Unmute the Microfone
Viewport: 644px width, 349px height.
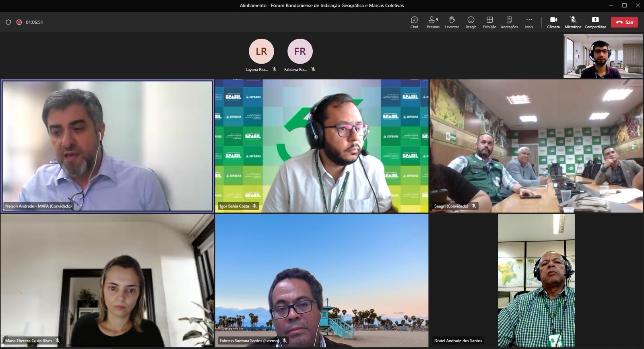pos(573,22)
